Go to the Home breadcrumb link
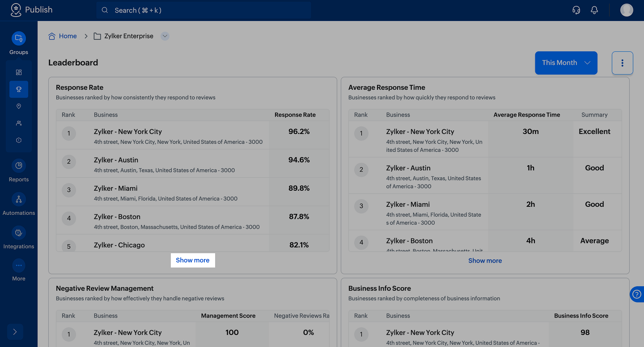This screenshot has height=347, width=644. tap(68, 36)
